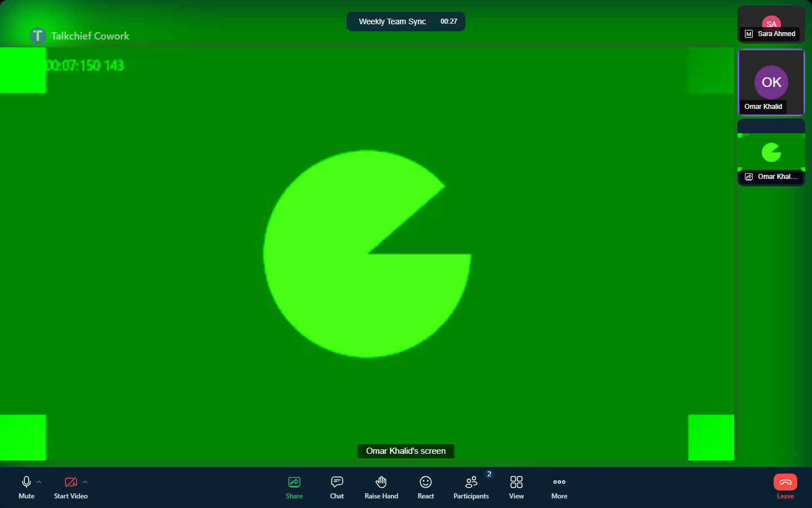The image size is (812, 508).
Task: Mute the microphone
Action: coord(27,488)
